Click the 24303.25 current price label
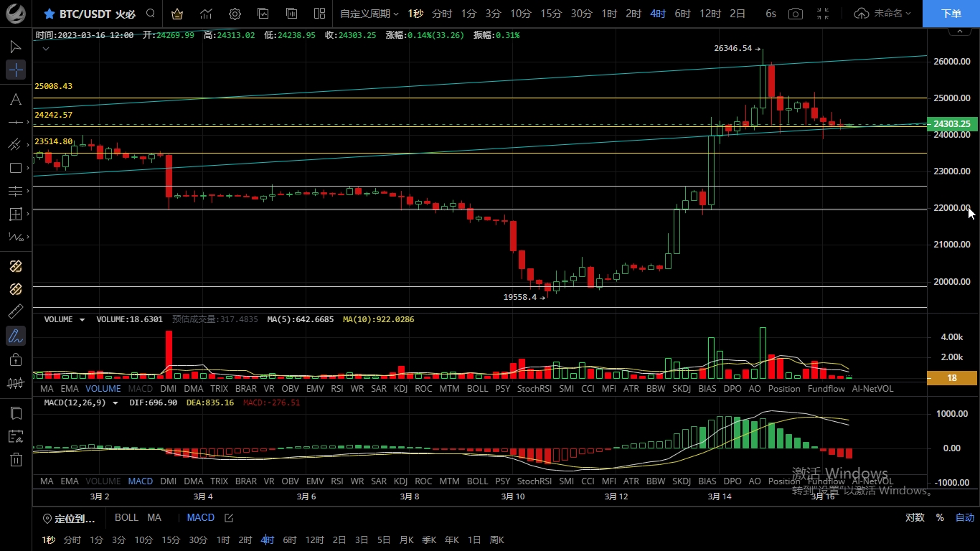This screenshot has width=980, height=551. [952, 124]
